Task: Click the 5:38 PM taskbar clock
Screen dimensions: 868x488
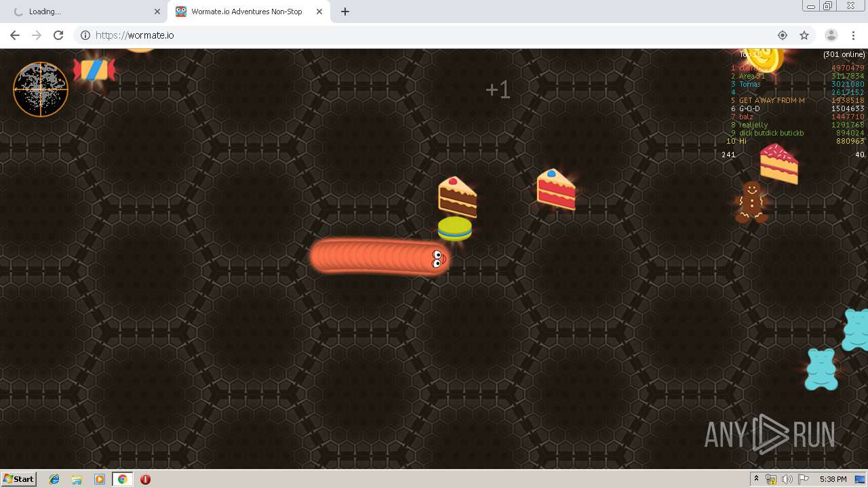Action: 833,479
